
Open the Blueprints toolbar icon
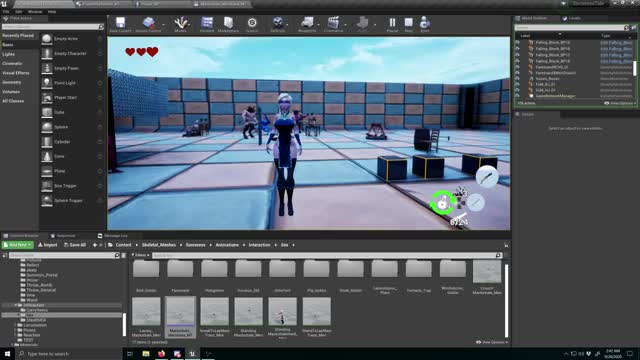pyautogui.click(x=307, y=22)
